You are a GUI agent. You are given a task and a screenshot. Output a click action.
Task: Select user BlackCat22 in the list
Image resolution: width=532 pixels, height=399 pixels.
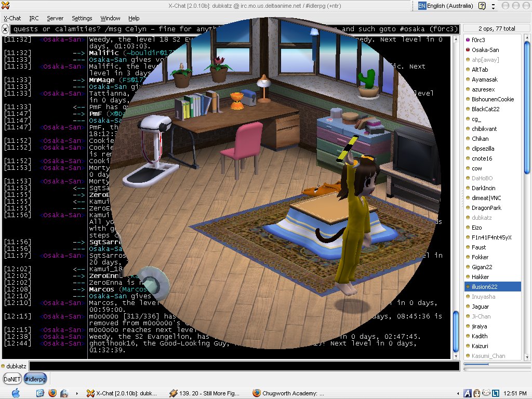coord(493,109)
